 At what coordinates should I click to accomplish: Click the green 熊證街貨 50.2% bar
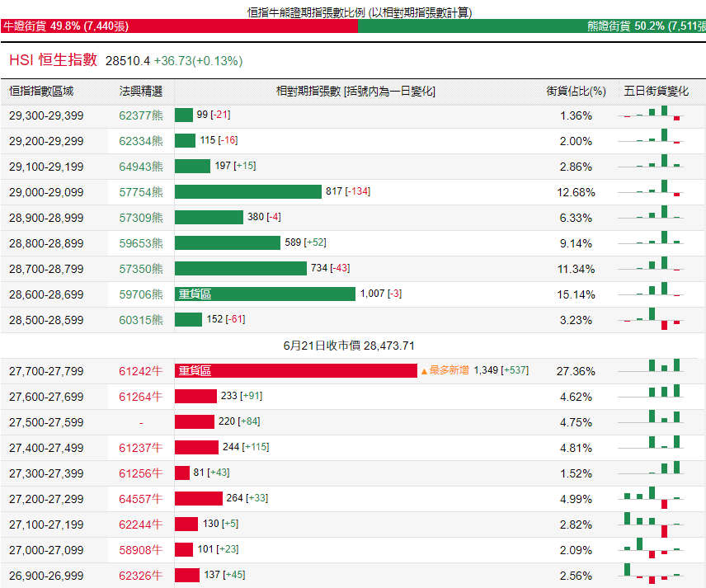(x=532, y=26)
